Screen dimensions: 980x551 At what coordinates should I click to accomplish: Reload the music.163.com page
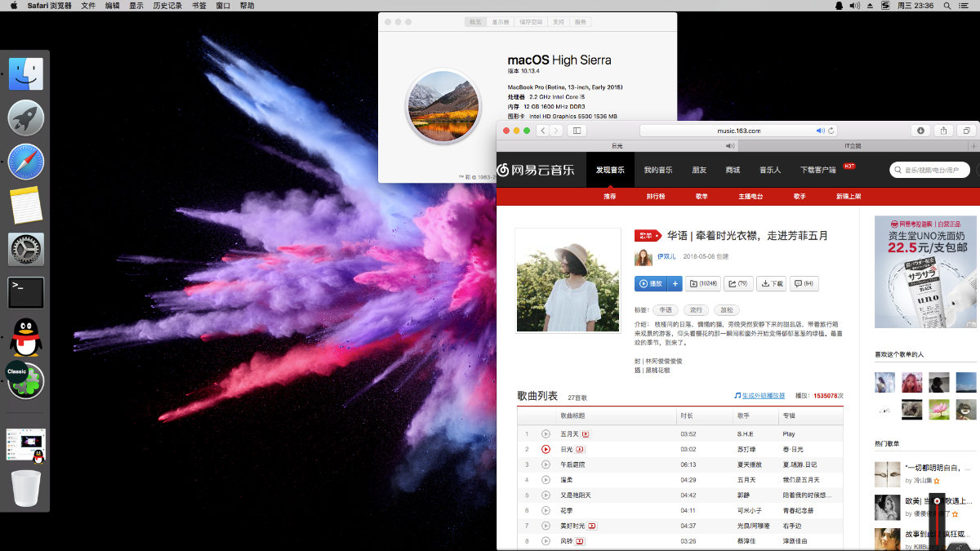(831, 131)
